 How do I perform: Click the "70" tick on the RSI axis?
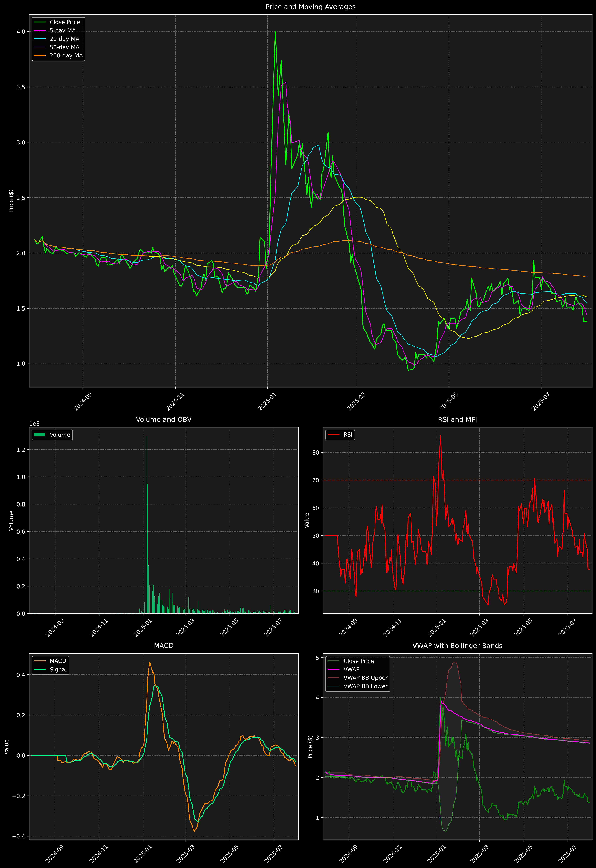click(x=316, y=480)
